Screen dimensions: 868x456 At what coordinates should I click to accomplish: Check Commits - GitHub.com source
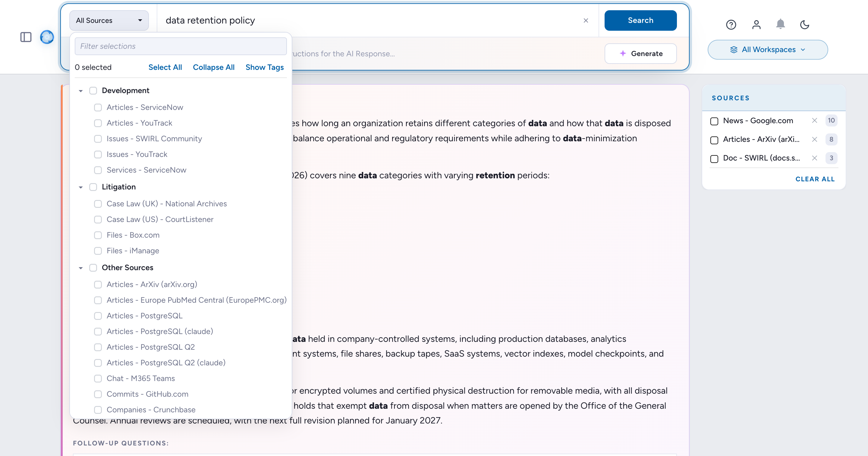tap(98, 394)
